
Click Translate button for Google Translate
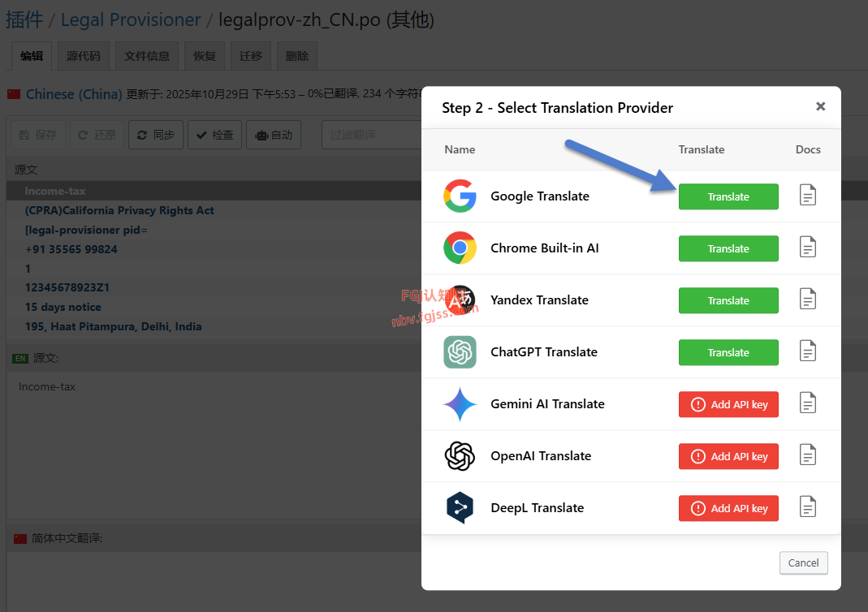(728, 196)
